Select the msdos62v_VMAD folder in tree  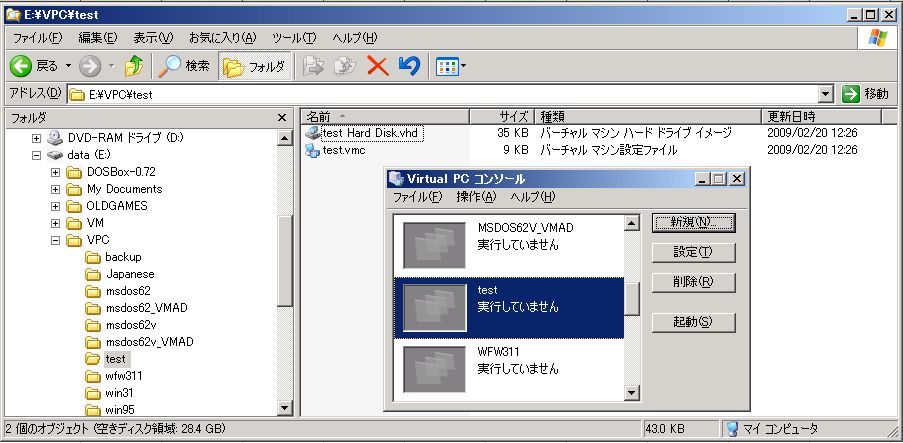(149, 342)
